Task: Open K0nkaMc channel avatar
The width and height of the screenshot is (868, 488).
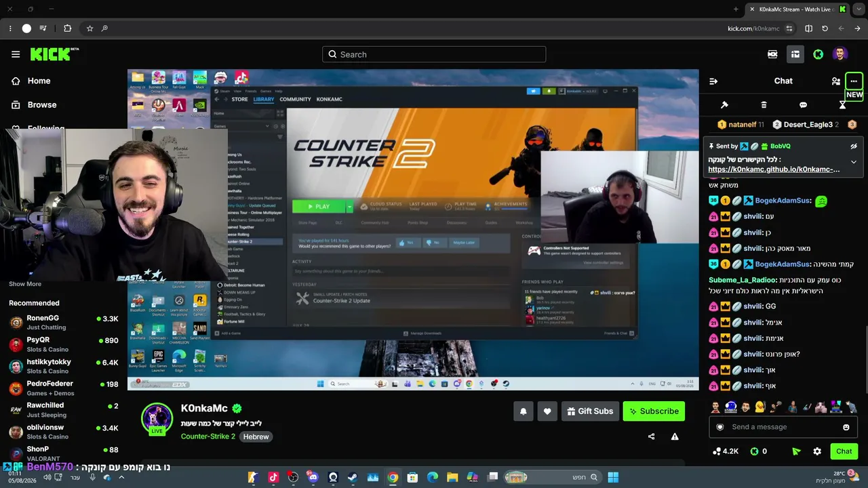Action: click(x=157, y=418)
